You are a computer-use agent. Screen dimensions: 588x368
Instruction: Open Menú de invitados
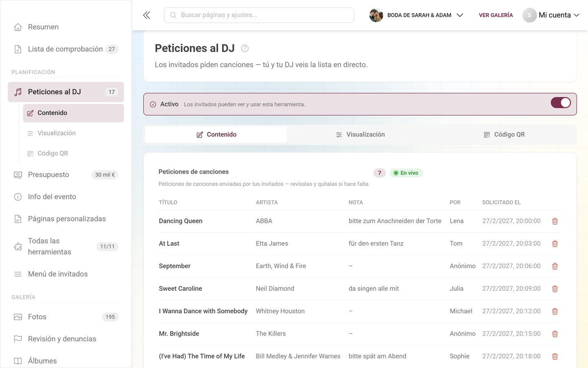click(x=66, y=274)
